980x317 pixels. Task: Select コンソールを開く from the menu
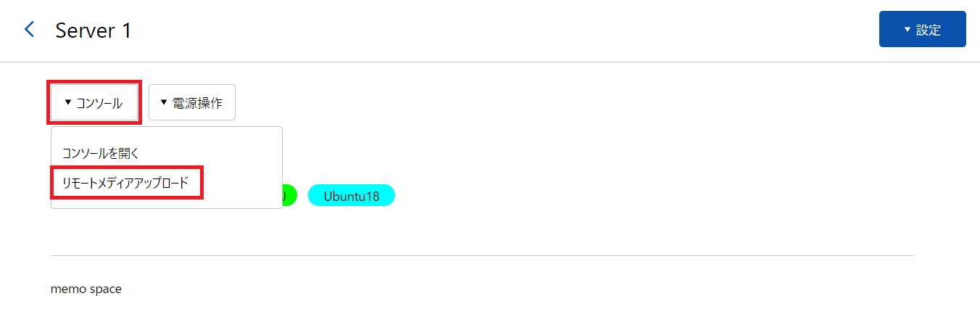pos(100,153)
